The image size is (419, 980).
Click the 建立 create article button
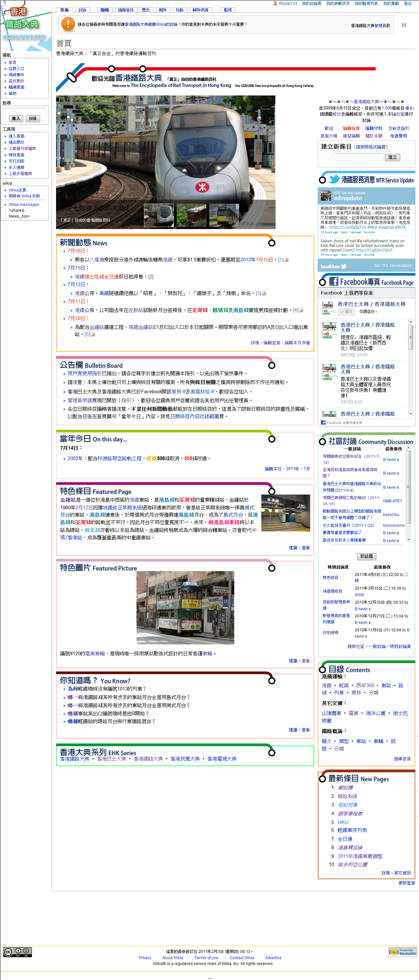(x=392, y=157)
